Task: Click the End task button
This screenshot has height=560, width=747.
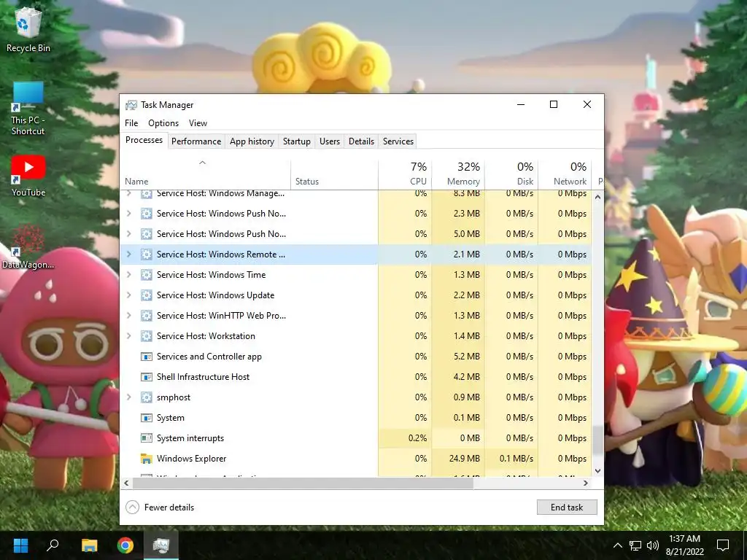Action: pos(567,507)
